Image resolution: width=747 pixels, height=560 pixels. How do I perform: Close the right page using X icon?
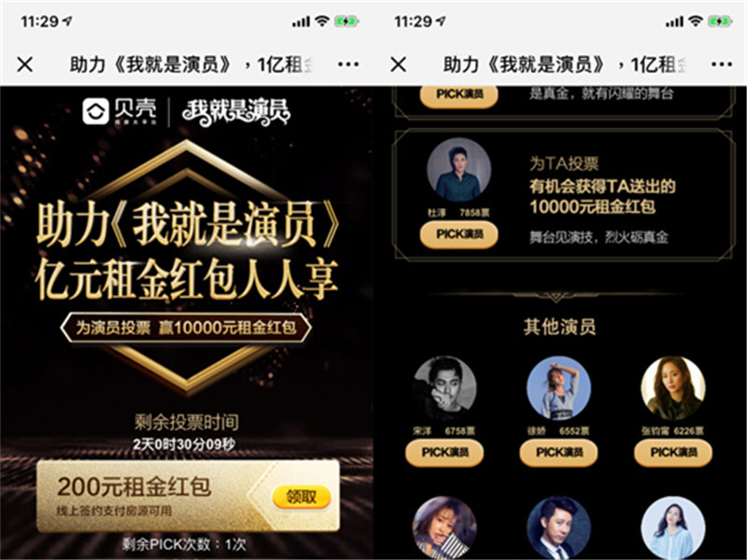pos(399,64)
